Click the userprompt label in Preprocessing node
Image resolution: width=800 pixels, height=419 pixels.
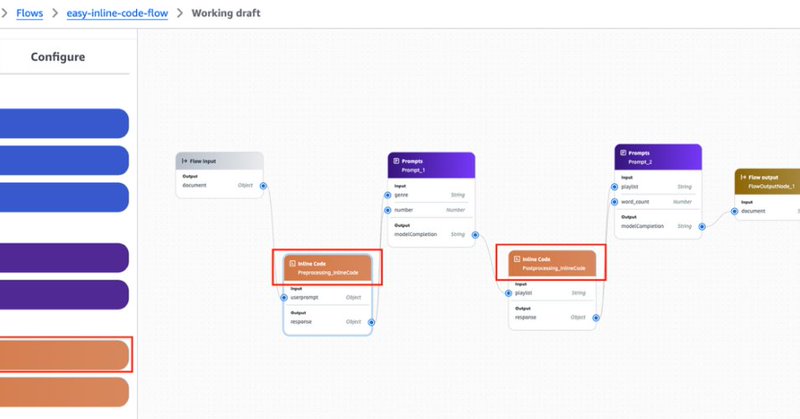[x=304, y=298]
